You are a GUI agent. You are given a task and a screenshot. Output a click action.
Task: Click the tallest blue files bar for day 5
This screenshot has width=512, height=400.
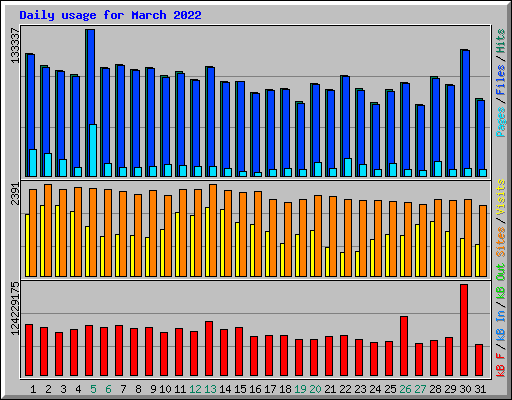pos(91,77)
